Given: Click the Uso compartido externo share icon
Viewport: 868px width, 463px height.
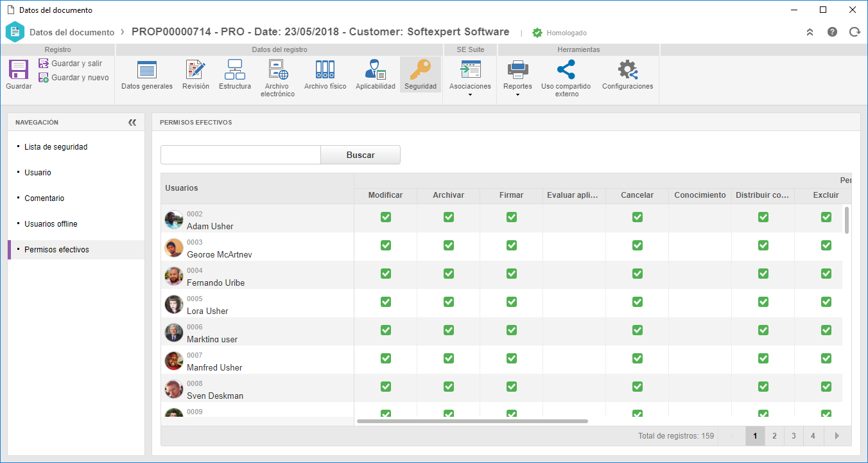Looking at the screenshot, I should tap(566, 69).
